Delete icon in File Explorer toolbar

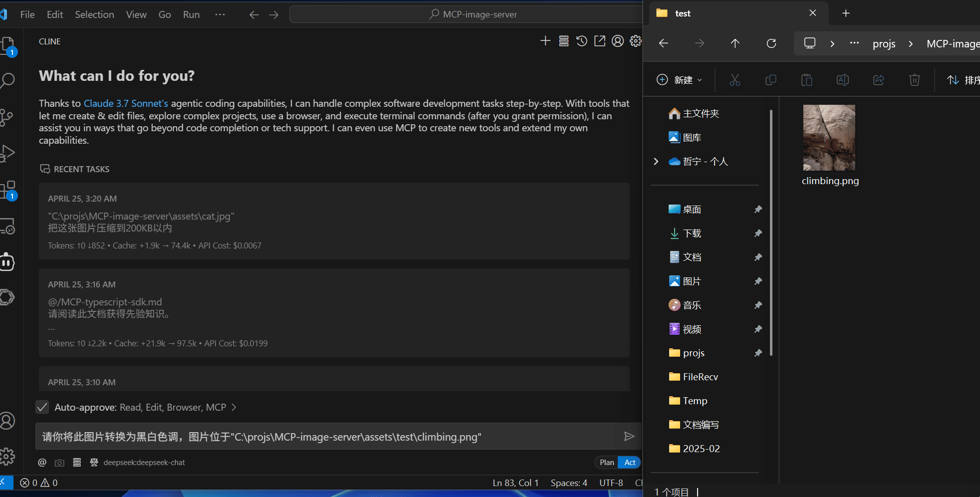(915, 80)
